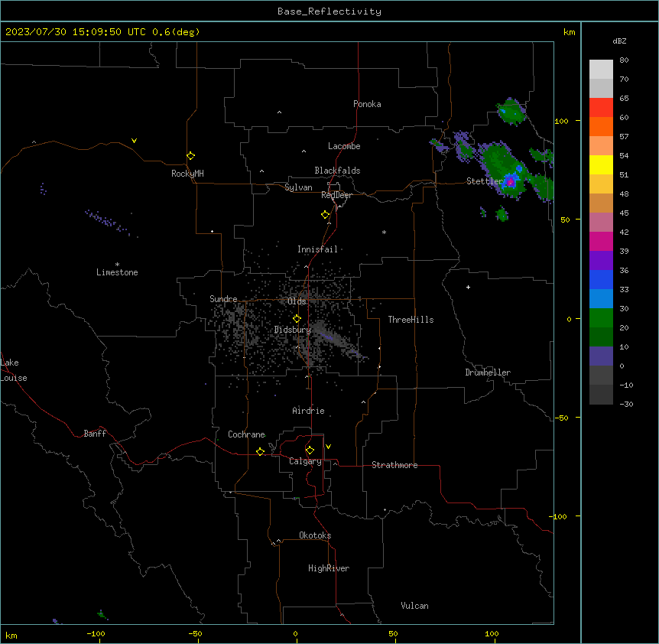This screenshot has height=644, width=659.
Task: Click the light orange 54-57 dBZ swatch
Action: (601, 146)
